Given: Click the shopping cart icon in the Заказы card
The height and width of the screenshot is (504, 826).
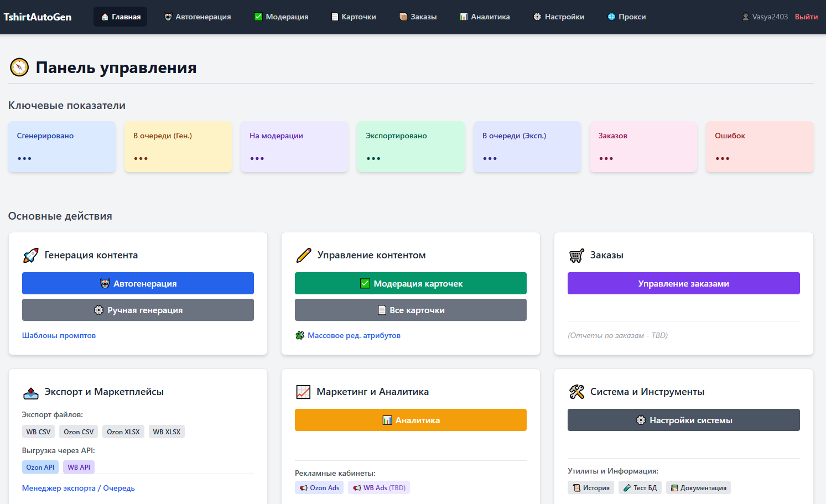Looking at the screenshot, I should pos(575,255).
